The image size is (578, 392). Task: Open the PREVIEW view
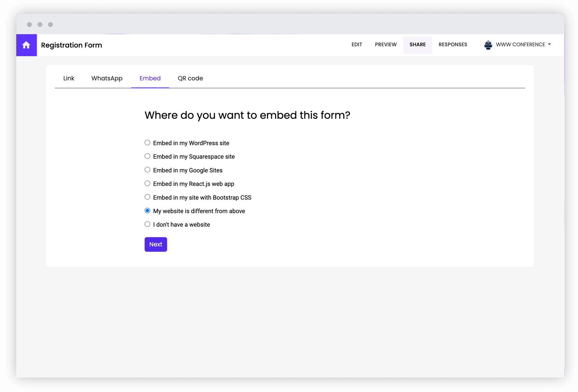[x=386, y=45]
